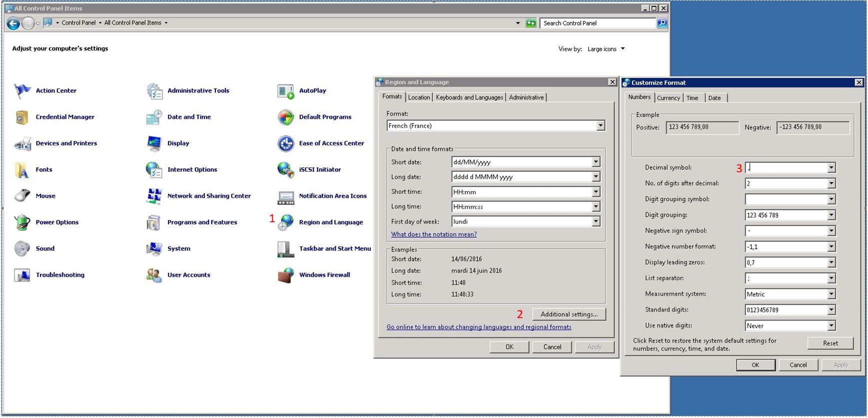The image size is (868, 418).
Task: Expand the Decimal symbol dropdown
Action: (831, 168)
